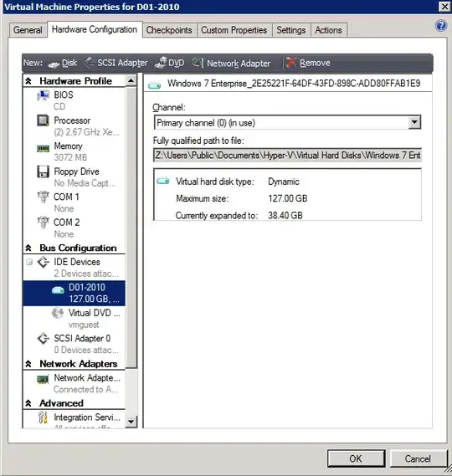Select the Processor chip icon
The height and width of the screenshot is (476, 452).
pyautogui.click(x=43, y=120)
